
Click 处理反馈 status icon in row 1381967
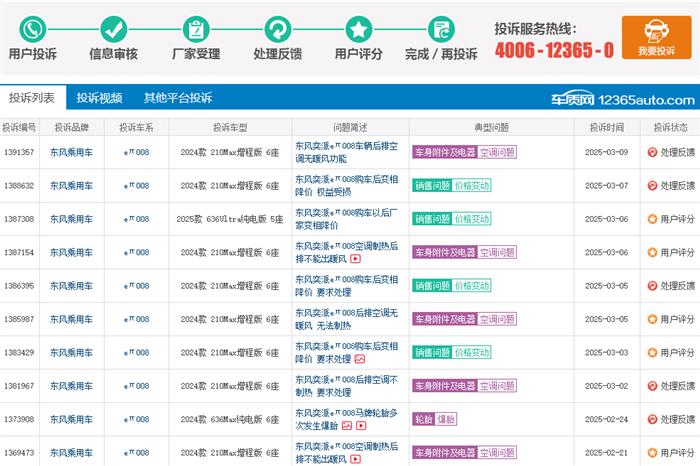(652, 386)
